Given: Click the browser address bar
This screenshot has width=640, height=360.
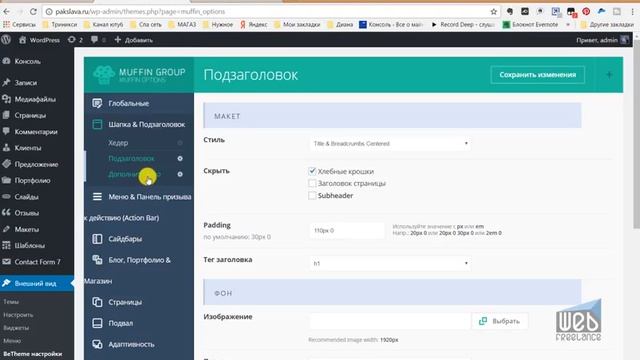Looking at the screenshot, I should pyautogui.click(x=265, y=11).
